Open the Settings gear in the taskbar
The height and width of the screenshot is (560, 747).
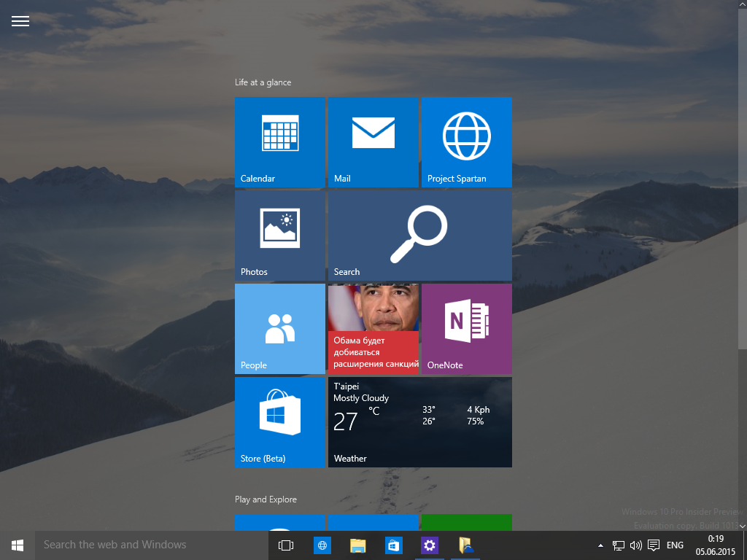click(429, 545)
